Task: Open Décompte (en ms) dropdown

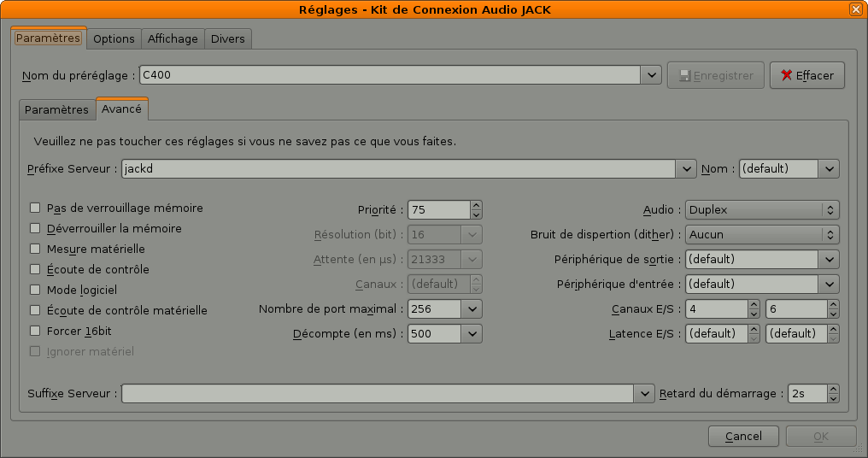Action: pyautogui.click(x=472, y=334)
